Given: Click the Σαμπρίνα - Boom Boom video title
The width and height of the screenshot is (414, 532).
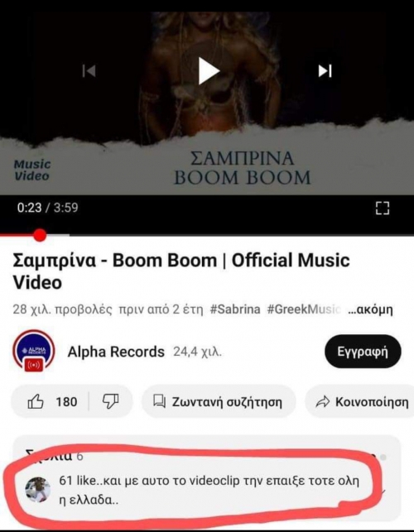Looking at the screenshot, I should click(x=181, y=271).
